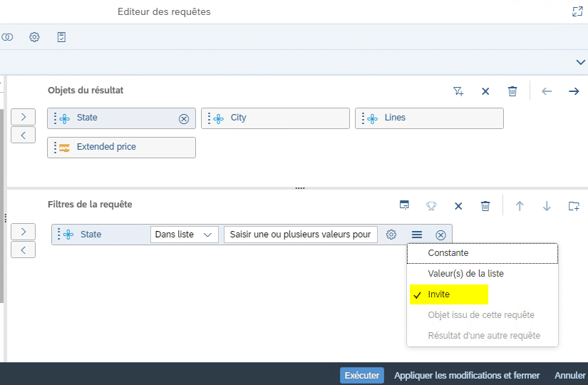Open the State filter hamburger menu
588x385 pixels.
point(417,235)
